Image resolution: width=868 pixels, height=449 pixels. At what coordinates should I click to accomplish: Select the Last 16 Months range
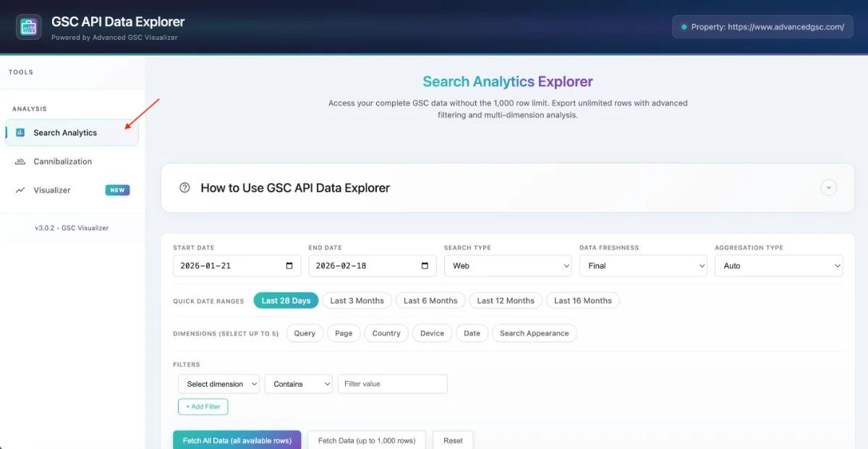(583, 301)
